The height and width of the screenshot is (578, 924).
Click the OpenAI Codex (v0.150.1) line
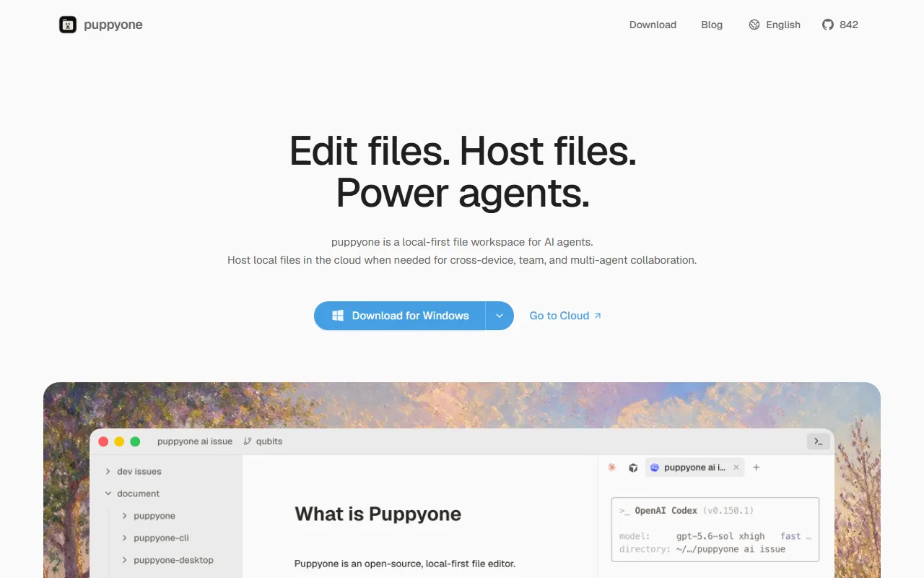pos(687,510)
